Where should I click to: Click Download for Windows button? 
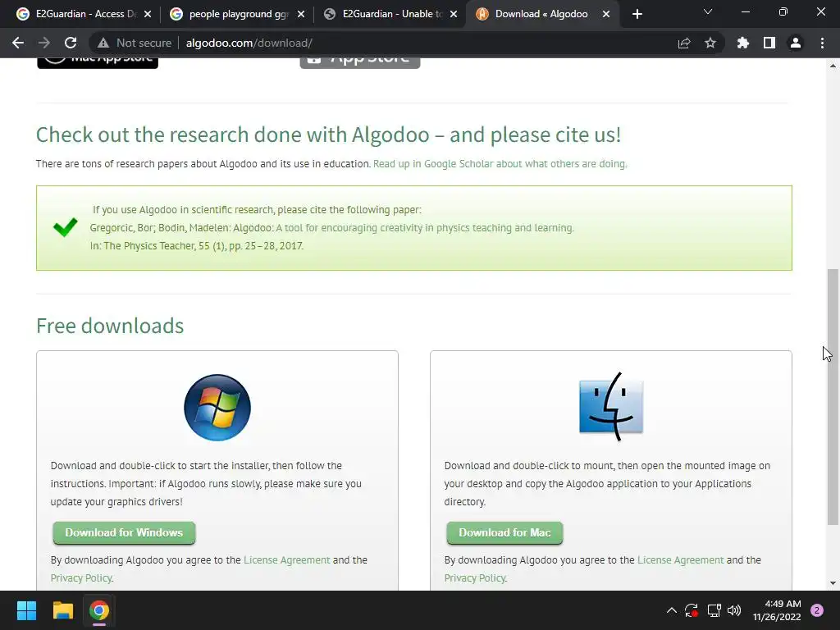[124, 532]
